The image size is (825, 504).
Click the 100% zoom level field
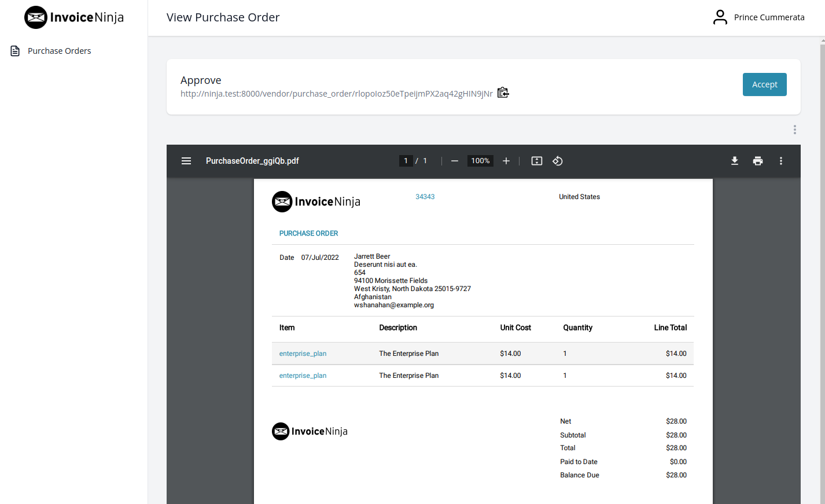(480, 161)
